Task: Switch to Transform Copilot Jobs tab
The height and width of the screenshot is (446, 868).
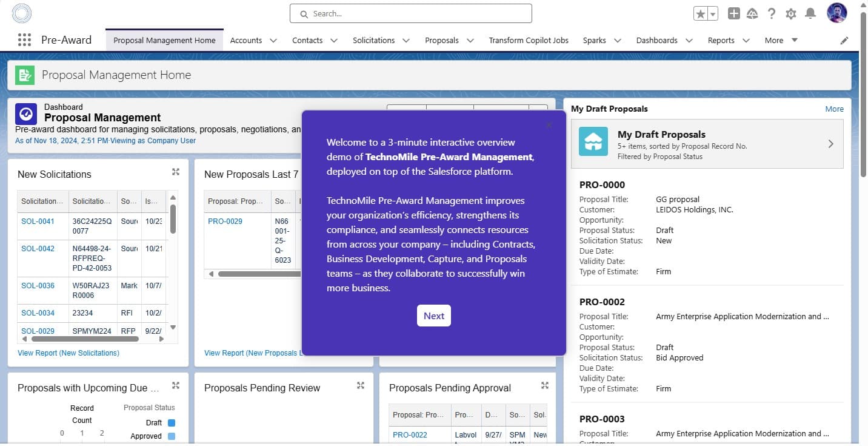Action: tap(529, 40)
